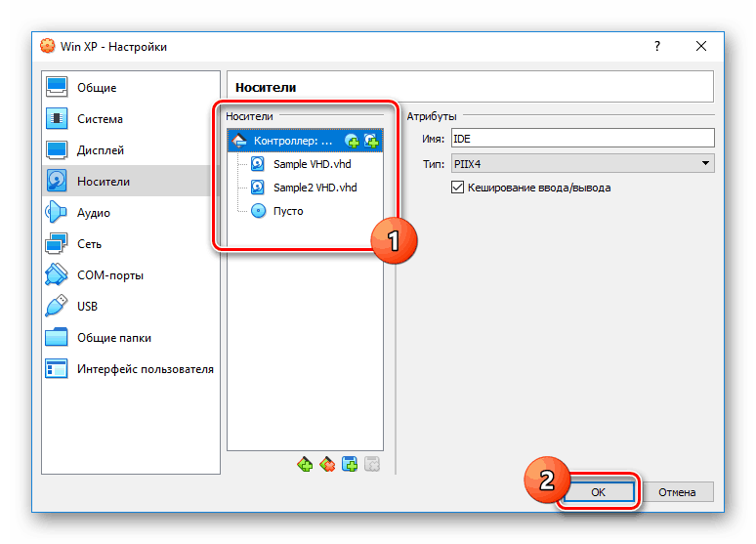Click the folder icon by Общие папки
This screenshot has width=756, height=544.
57,337
